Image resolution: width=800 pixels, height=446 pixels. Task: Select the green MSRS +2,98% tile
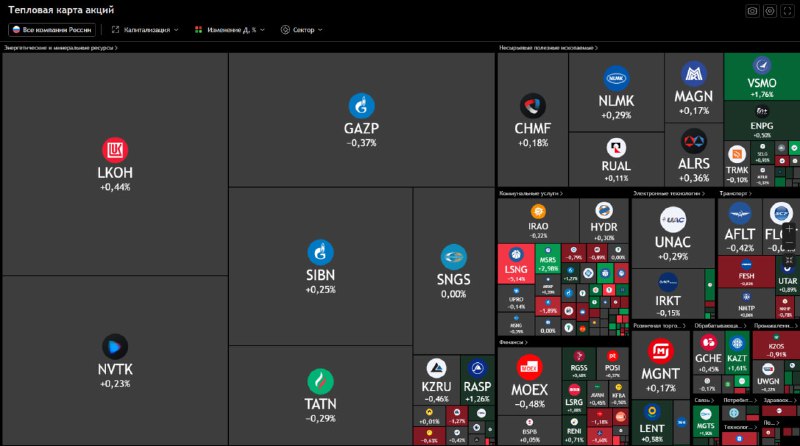548,259
